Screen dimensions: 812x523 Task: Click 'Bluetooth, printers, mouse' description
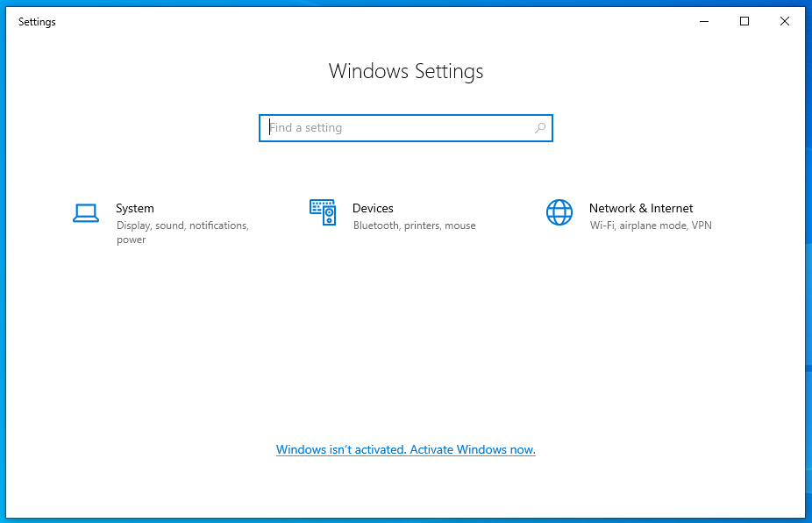click(414, 226)
